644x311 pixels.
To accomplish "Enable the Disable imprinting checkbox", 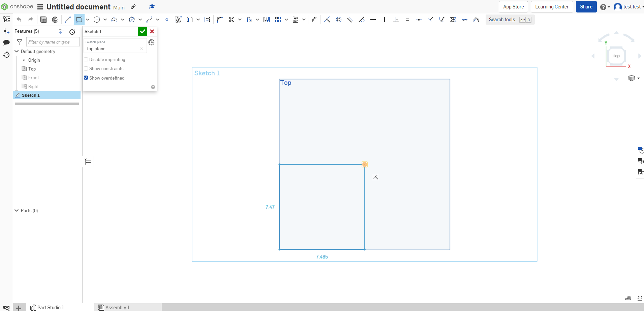I will [86, 59].
